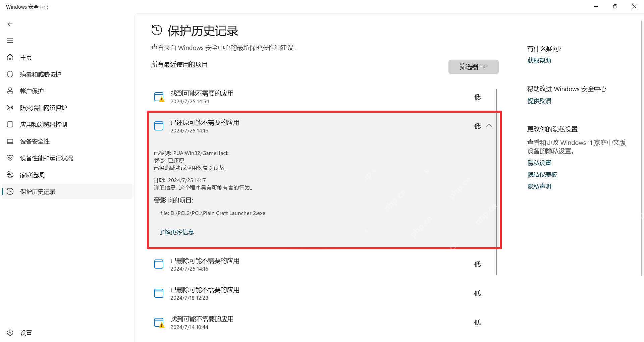Click the 获取帮助 link

(539, 61)
